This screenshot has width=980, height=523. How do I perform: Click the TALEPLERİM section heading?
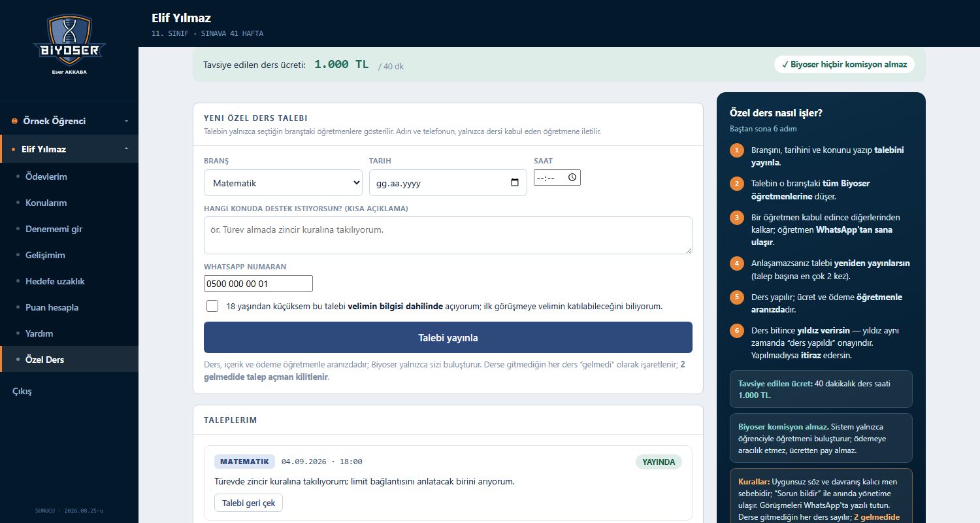231,420
